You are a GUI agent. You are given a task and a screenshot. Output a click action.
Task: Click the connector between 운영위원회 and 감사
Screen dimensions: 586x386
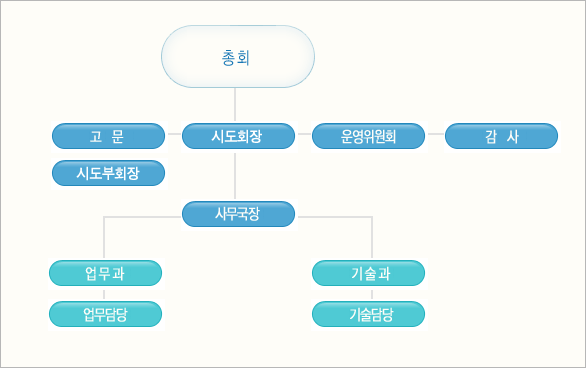tap(436, 134)
